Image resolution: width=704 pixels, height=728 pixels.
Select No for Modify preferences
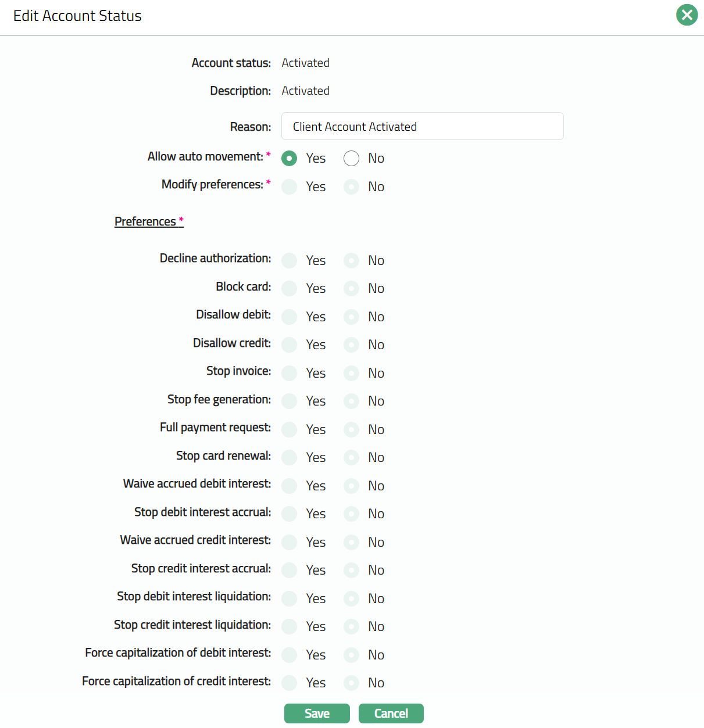click(x=351, y=187)
